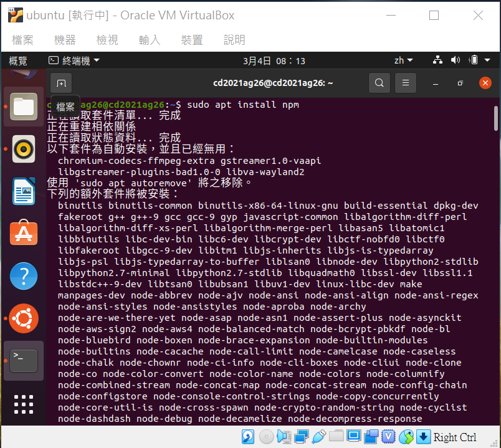Open Ubuntu Software from the dock
Viewport: 501px width, 448px height.
click(24, 233)
